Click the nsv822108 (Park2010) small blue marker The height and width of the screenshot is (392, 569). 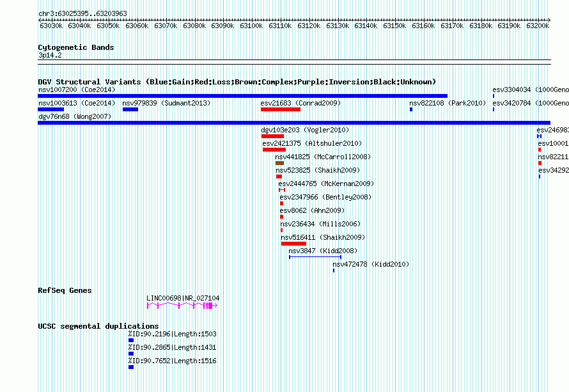pos(411,109)
